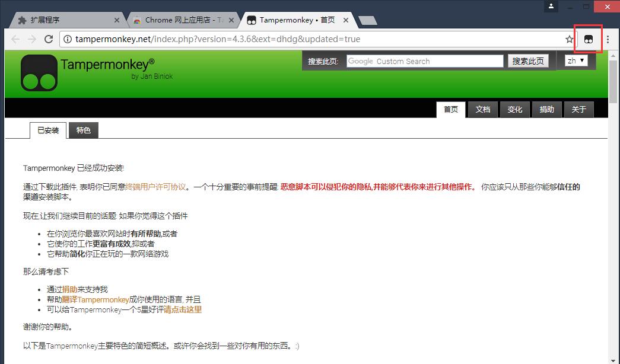Open the zh language dropdown
This screenshot has width=620, height=364.
point(576,60)
